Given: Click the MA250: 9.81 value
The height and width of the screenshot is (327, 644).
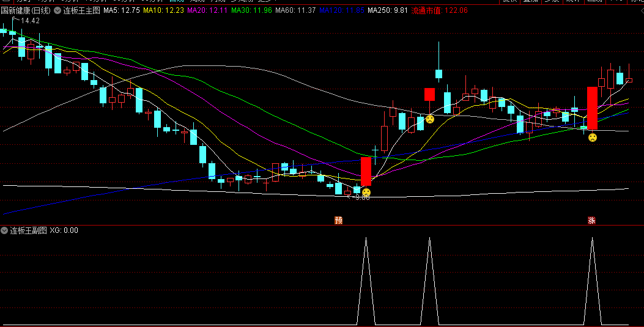Looking at the screenshot, I should (x=388, y=10).
